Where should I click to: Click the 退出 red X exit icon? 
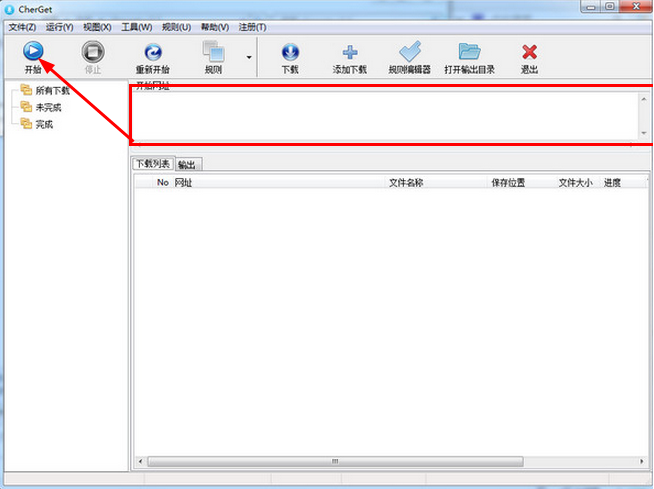point(529,52)
